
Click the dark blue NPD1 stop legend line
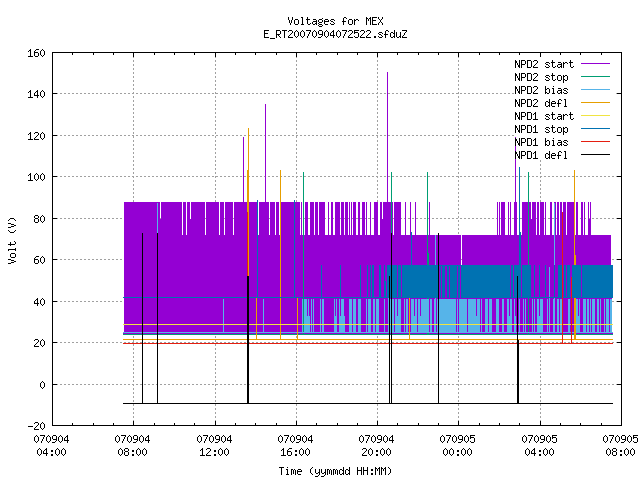[x=595, y=129]
